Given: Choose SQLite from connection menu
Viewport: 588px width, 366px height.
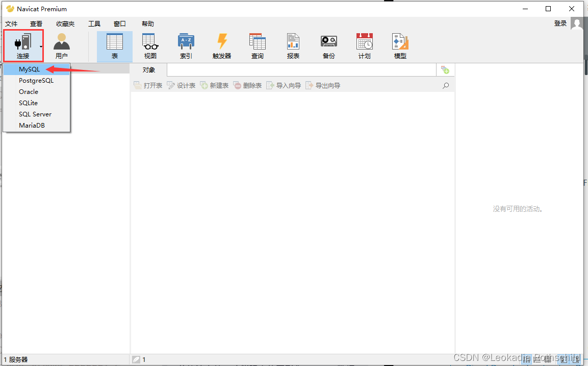Looking at the screenshot, I should point(36,103).
